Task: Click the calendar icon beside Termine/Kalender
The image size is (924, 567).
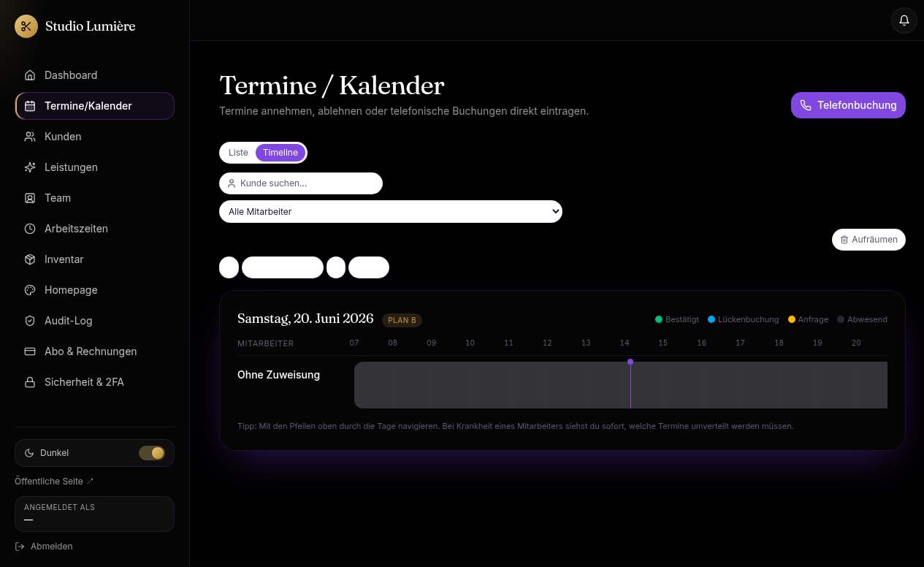Action: pyautogui.click(x=30, y=106)
